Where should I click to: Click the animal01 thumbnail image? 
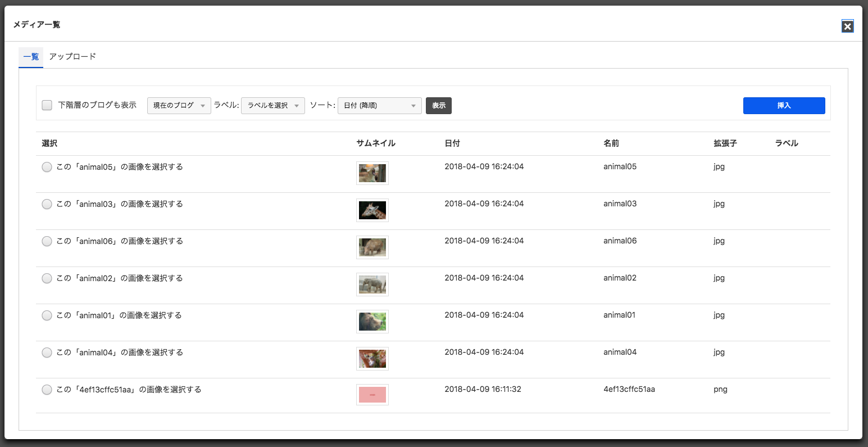point(372,322)
